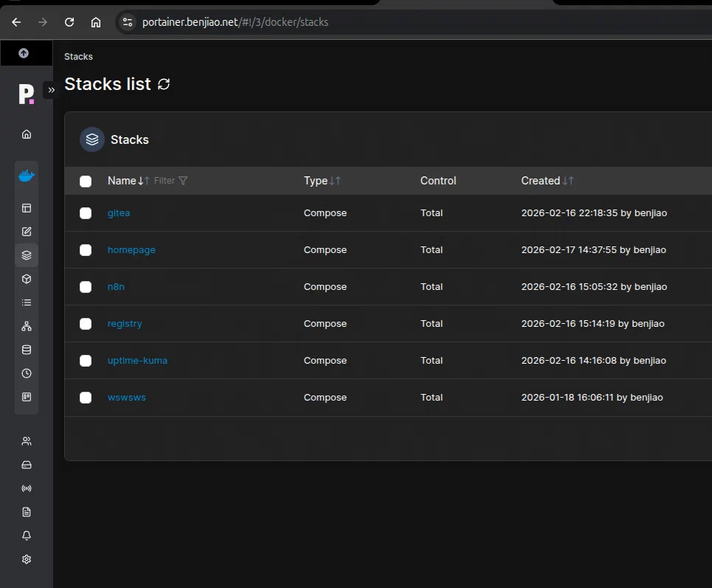712x588 pixels.
Task: Open the Name column Filter
Action: click(x=171, y=181)
